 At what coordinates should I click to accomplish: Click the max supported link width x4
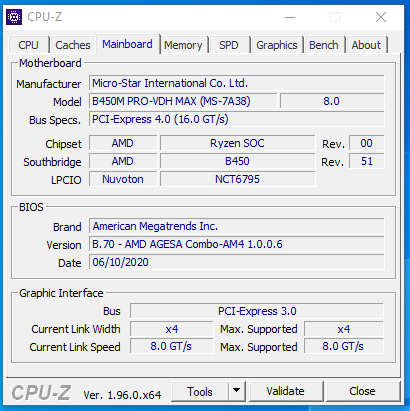(344, 329)
